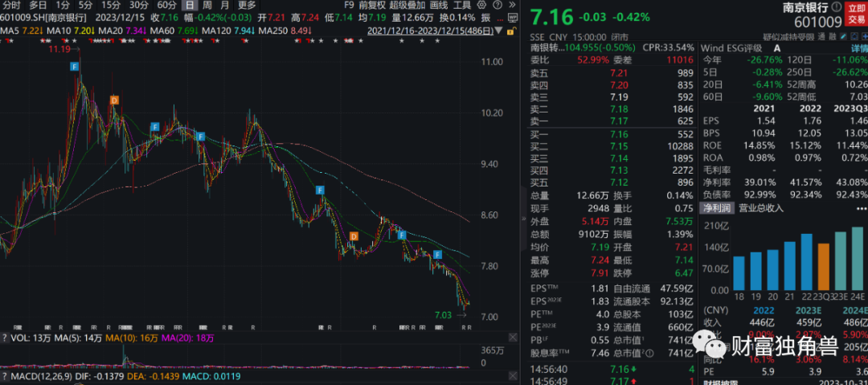Expand the toolbar double-arrow overflow icon
868x385 pixels.
[x=512, y=5]
